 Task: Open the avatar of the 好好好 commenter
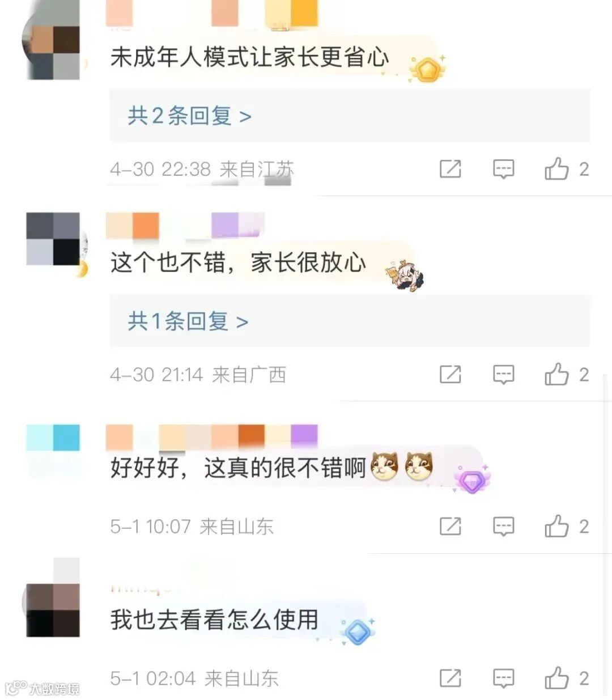(x=54, y=451)
